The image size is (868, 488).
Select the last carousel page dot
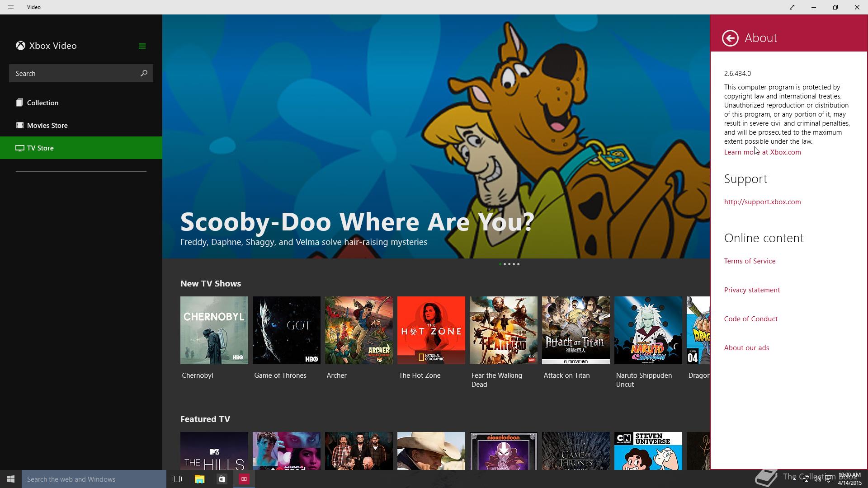[x=518, y=264]
